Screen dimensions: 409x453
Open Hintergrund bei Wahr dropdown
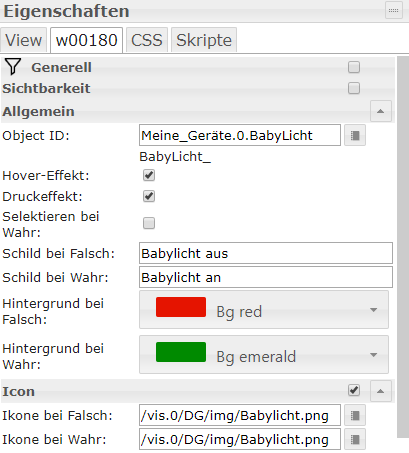click(x=264, y=355)
